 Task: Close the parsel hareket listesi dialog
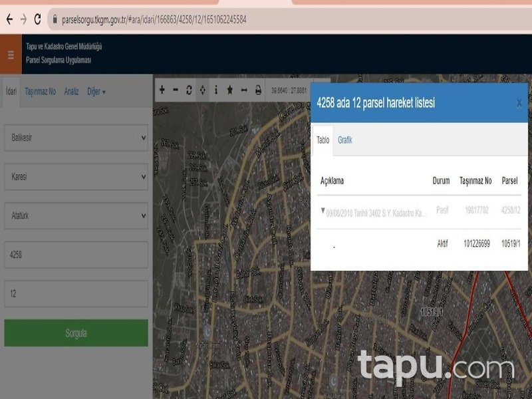(x=519, y=103)
